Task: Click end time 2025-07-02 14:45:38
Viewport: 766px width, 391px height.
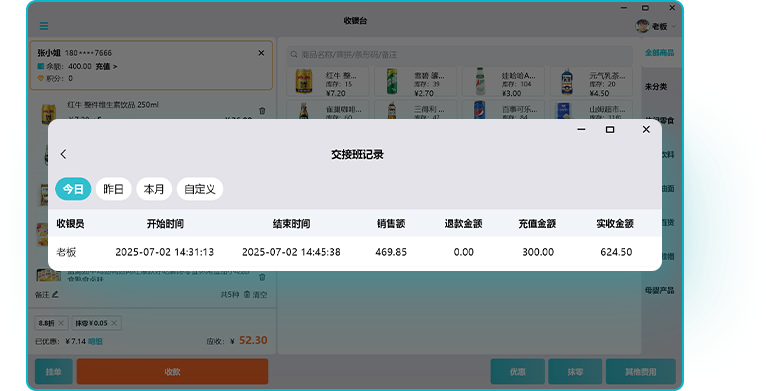Action: [x=292, y=252]
